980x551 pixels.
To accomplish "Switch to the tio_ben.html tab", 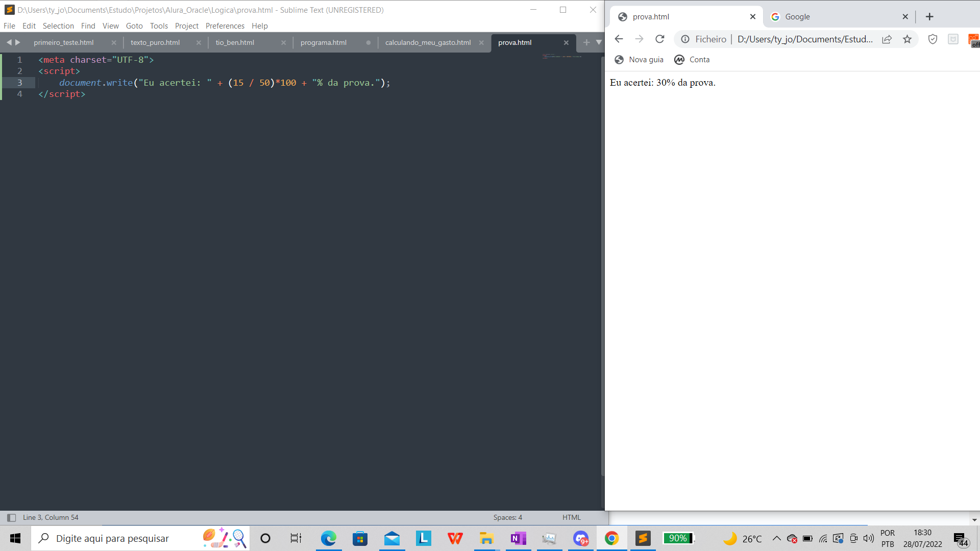I will click(235, 43).
